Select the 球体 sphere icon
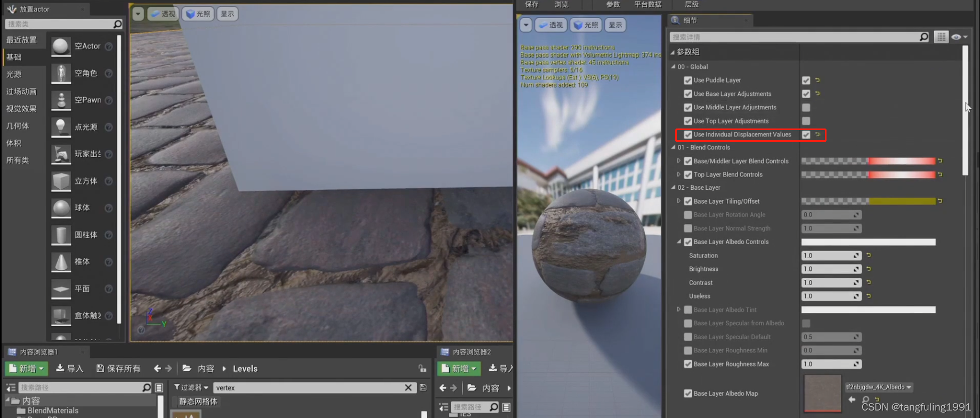The width and height of the screenshot is (980, 418). click(61, 208)
